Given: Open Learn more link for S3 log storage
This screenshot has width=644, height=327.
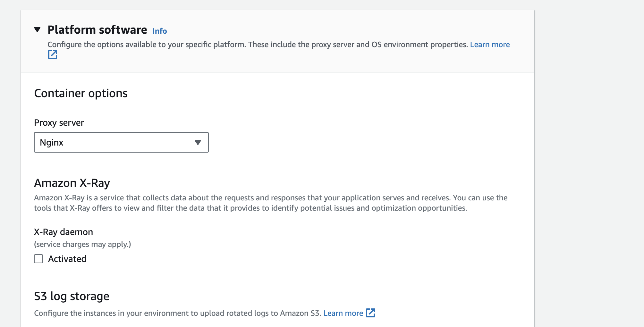Looking at the screenshot, I should coord(343,313).
